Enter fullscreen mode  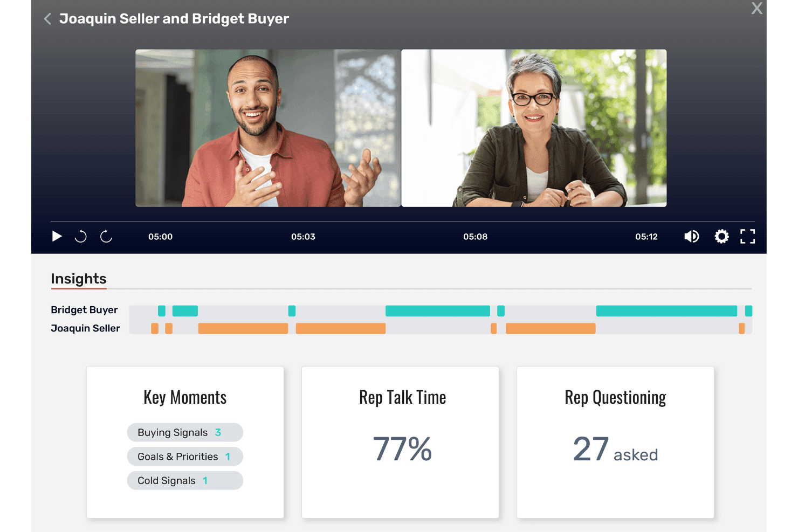coord(747,236)
